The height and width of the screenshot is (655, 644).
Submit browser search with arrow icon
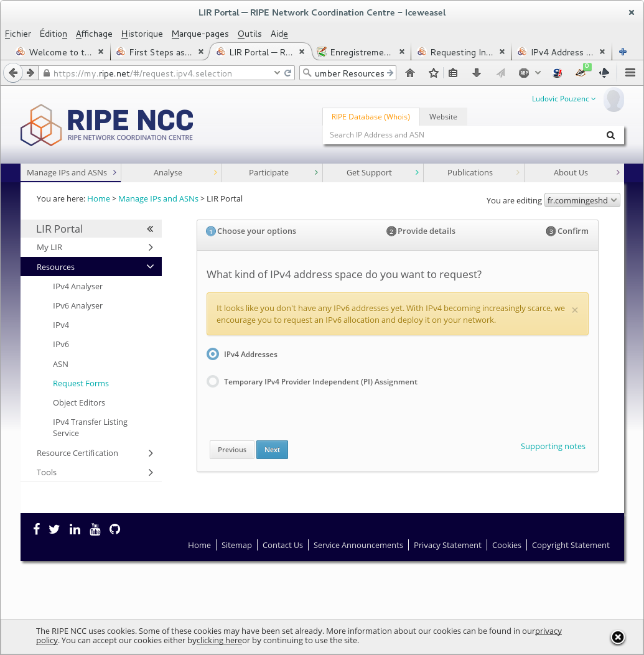tap(390, 73)
